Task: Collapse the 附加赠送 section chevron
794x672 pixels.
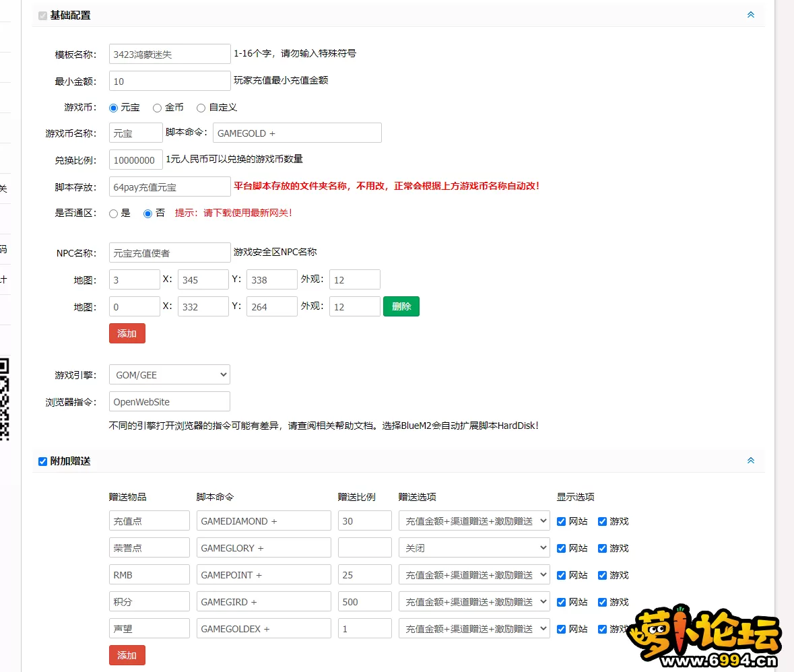Action: pyautogui.click(x=750, y=461)
